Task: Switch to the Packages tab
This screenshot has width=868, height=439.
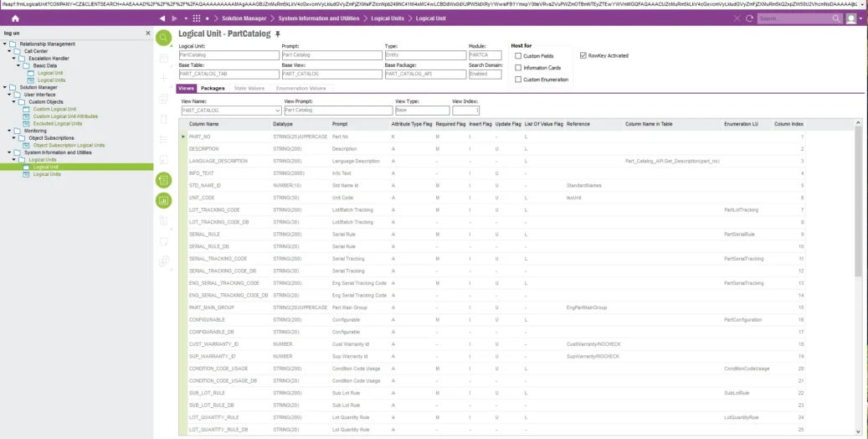Action: pos(213,88)
